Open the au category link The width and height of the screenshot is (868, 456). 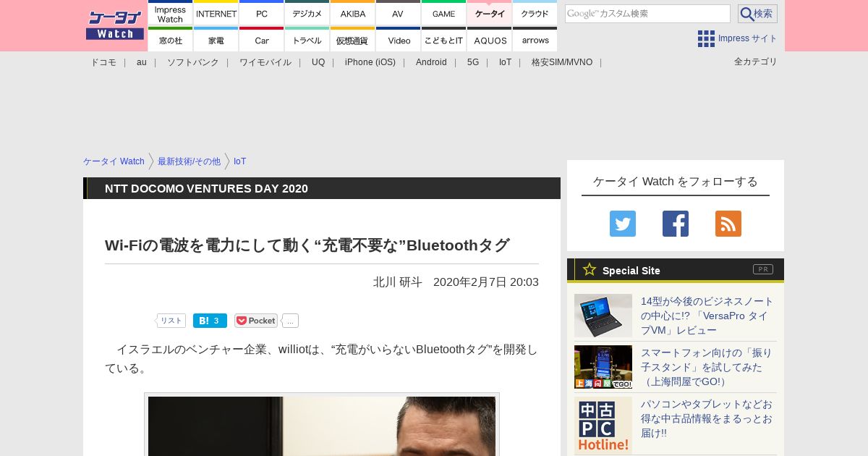pyautogui.click(x=142, y=62)
